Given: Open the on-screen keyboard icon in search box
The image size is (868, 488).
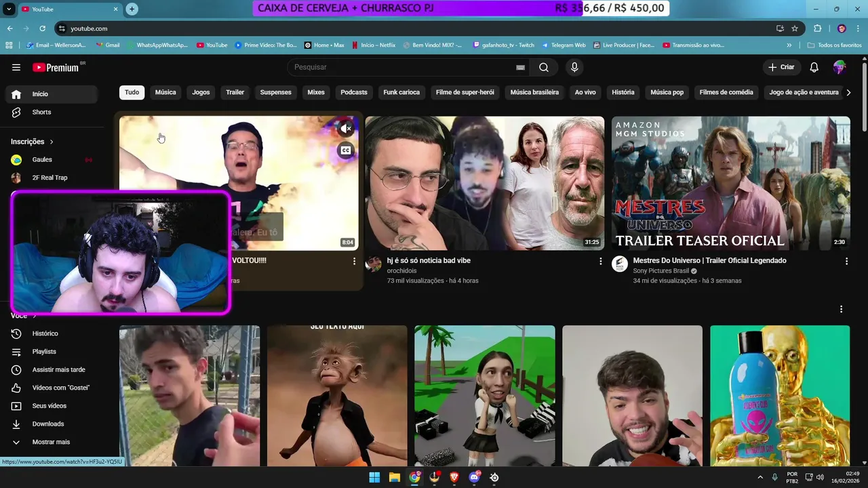Looking at the screenshot, I should pyautogui.click(x=520, y=67).
